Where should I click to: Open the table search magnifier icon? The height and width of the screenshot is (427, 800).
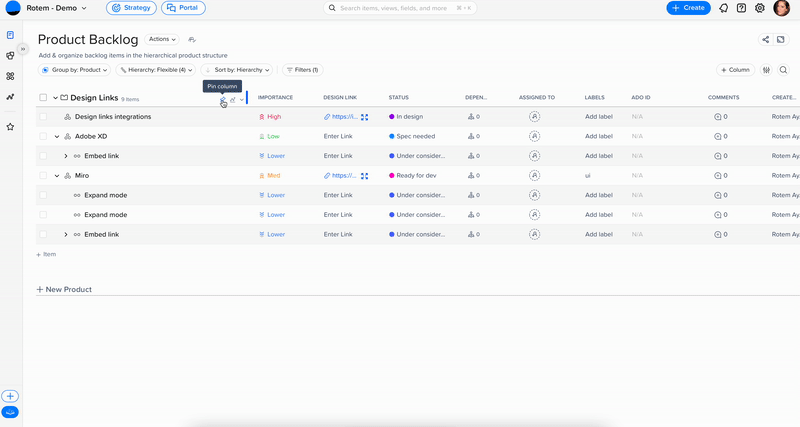[784, 70]
